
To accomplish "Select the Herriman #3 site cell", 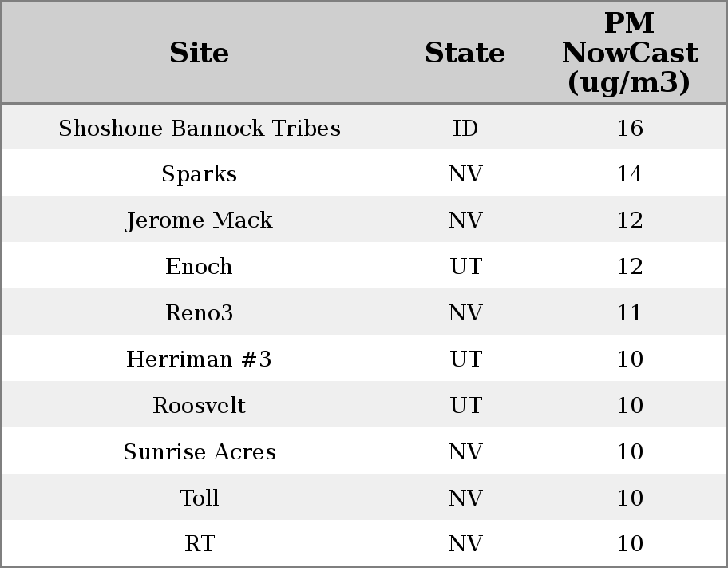I will coord(200,359).
